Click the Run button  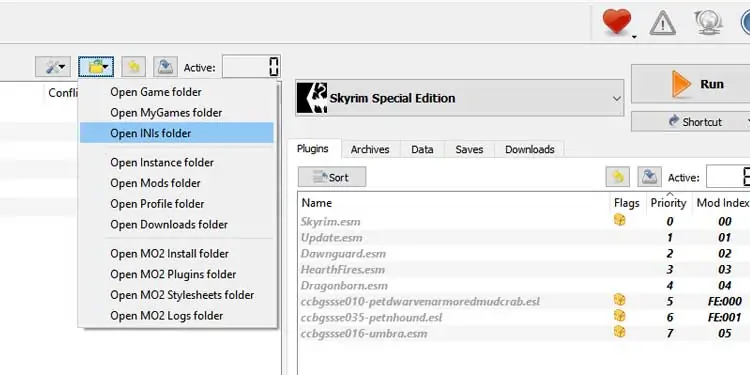coord(691,84)
